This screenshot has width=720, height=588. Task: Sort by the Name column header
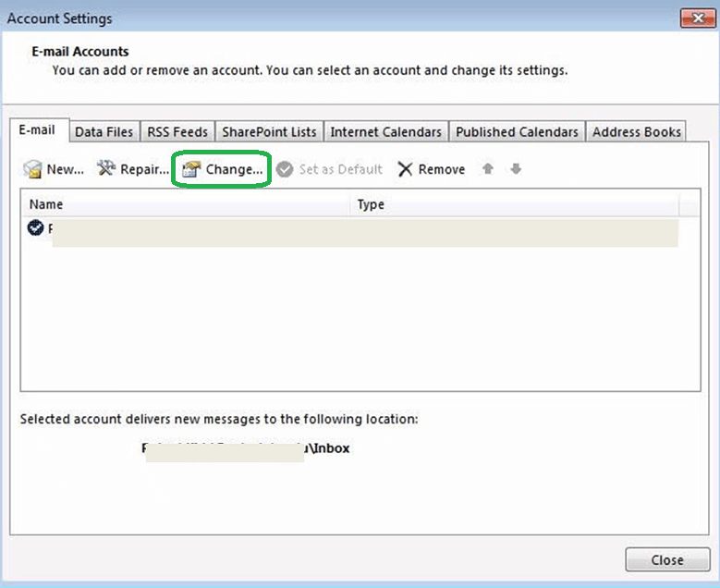[x=187, y=204]
